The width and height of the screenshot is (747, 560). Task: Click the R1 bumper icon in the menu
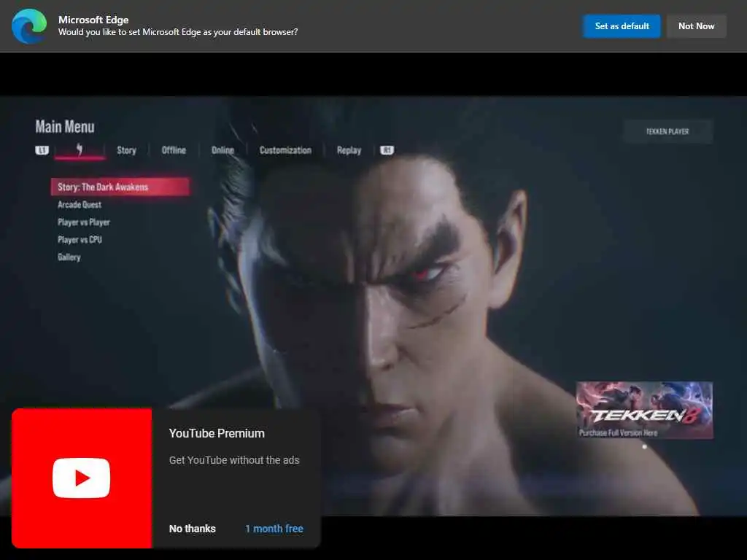387,150
